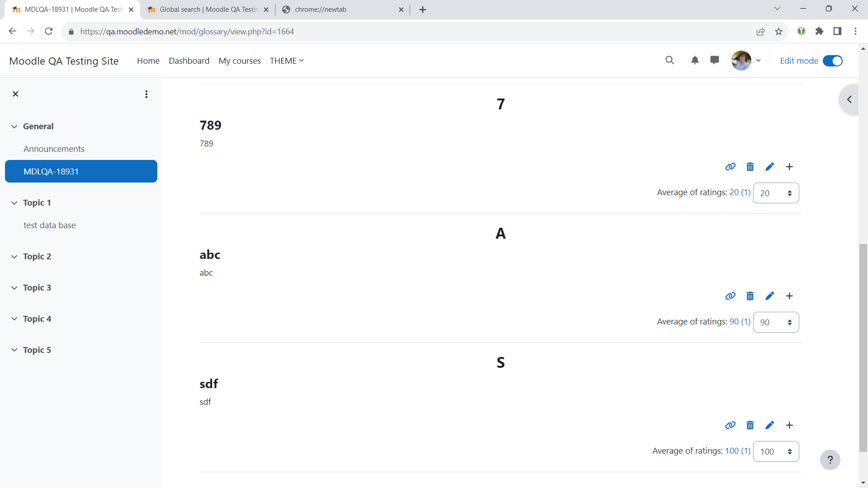Open the Chrome tab search dropdown
Viewport: 868px width, 488px height.
(777, 9)
